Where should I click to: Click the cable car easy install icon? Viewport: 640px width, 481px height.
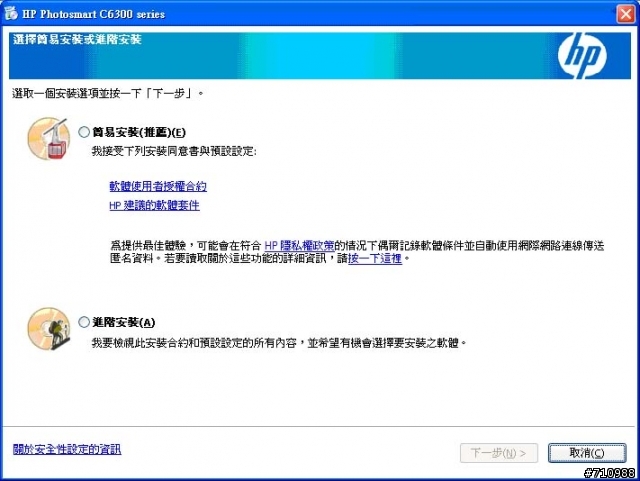(x=49, y=139)
